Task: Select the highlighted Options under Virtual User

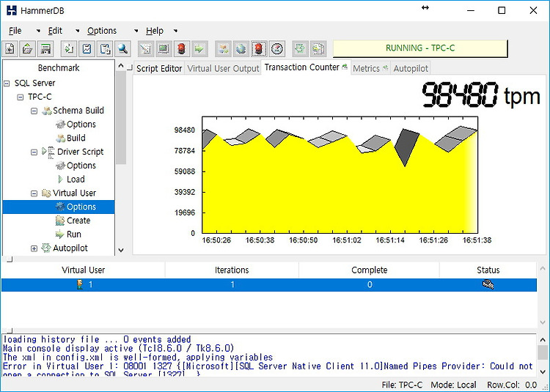Action: pos(59,207)
